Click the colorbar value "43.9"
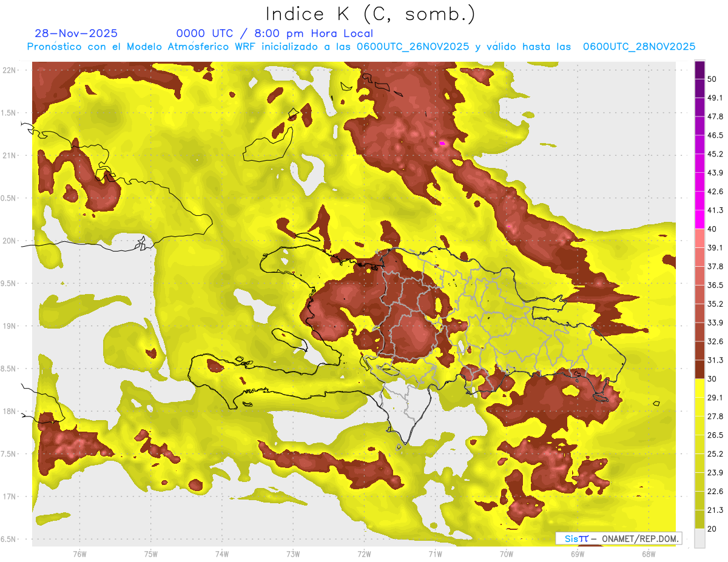Image resolution: width=728 pixels, height=562 pixels. point(715,173)
